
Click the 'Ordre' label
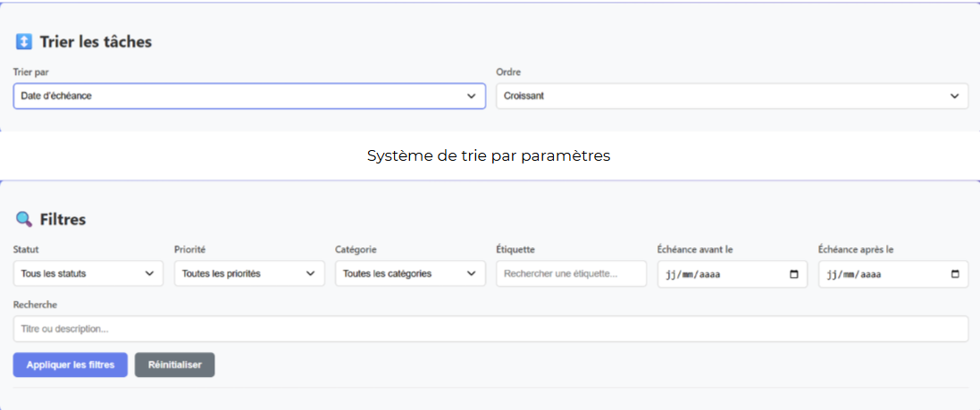pos(508,72)
